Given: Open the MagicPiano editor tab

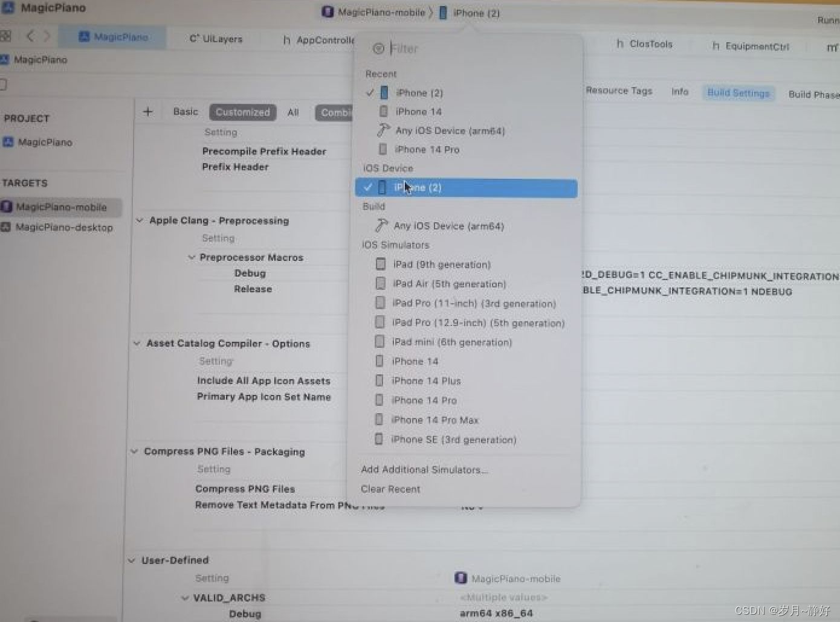Looking at the screenshot, I should [x=114, y=37].
